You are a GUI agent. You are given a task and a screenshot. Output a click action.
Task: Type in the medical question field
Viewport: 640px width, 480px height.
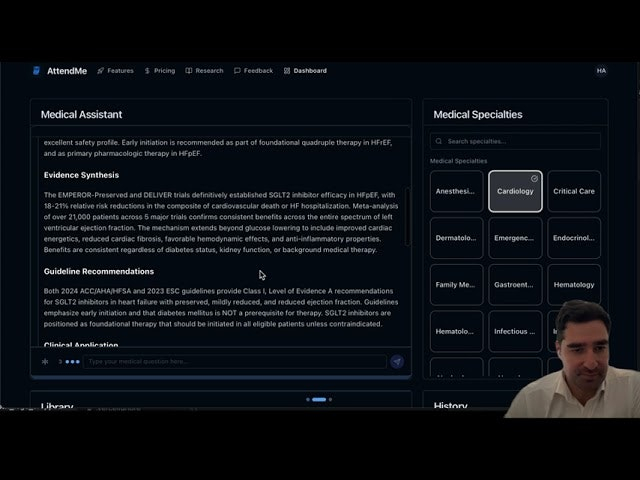click(x=235, y=362)
